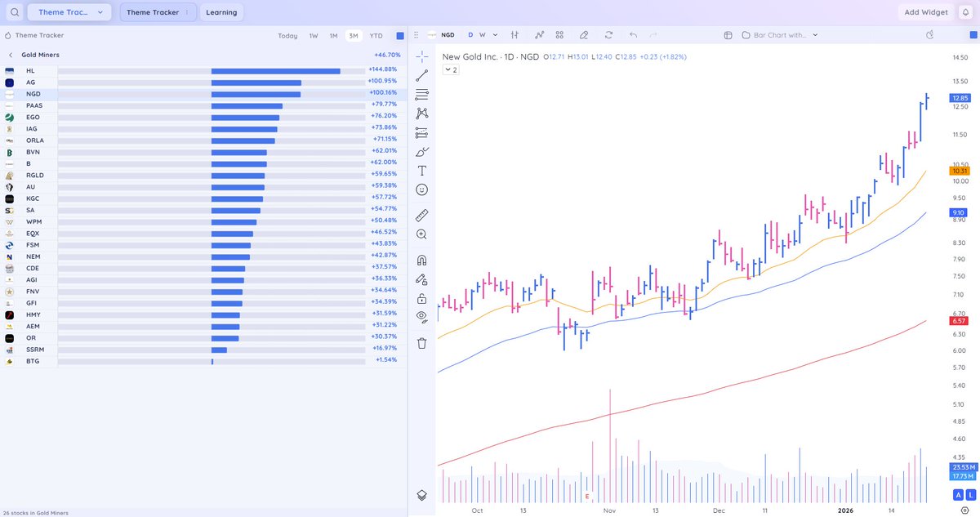This screenshot has width=980, height=517.
Task: Select the brush drawing tool
Action: click(421, 152)
